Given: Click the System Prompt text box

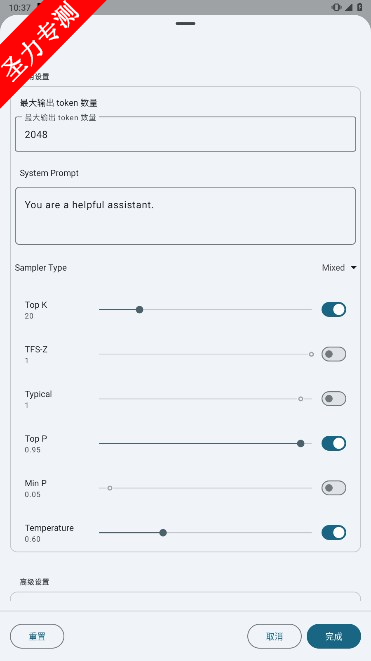Looking at the screenshot, I should click(186, 216).
